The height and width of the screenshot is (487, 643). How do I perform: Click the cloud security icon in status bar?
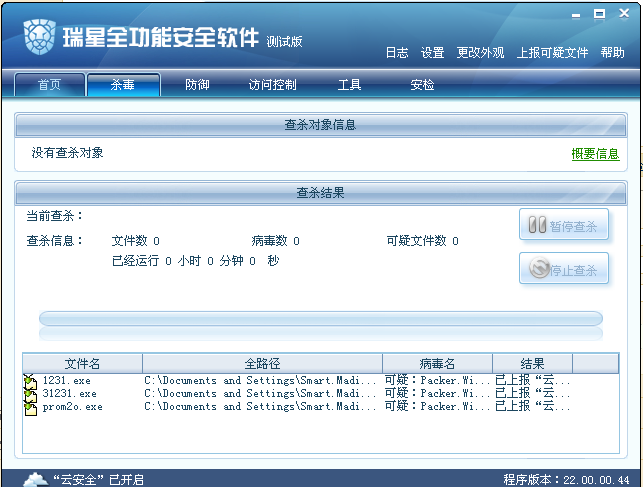pos(36,479)
